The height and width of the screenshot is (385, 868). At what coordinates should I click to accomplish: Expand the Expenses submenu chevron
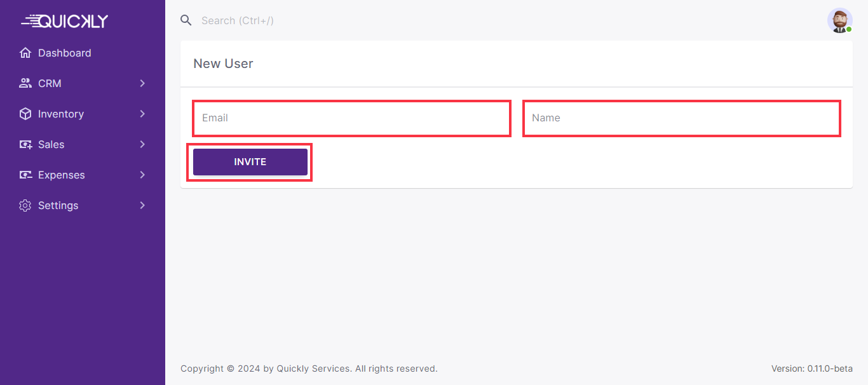pyautogui.click(x=142, y=175)
